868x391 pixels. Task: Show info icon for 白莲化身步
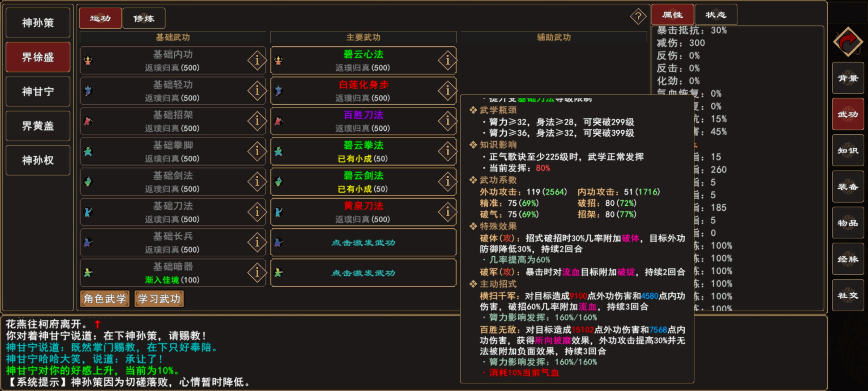click(447, 91)
